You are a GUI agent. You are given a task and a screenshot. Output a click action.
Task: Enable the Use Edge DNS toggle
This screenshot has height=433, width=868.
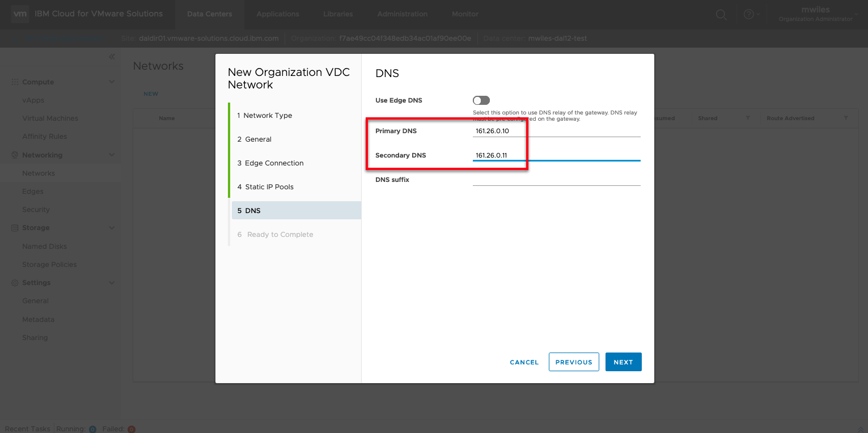click(481, 100)
